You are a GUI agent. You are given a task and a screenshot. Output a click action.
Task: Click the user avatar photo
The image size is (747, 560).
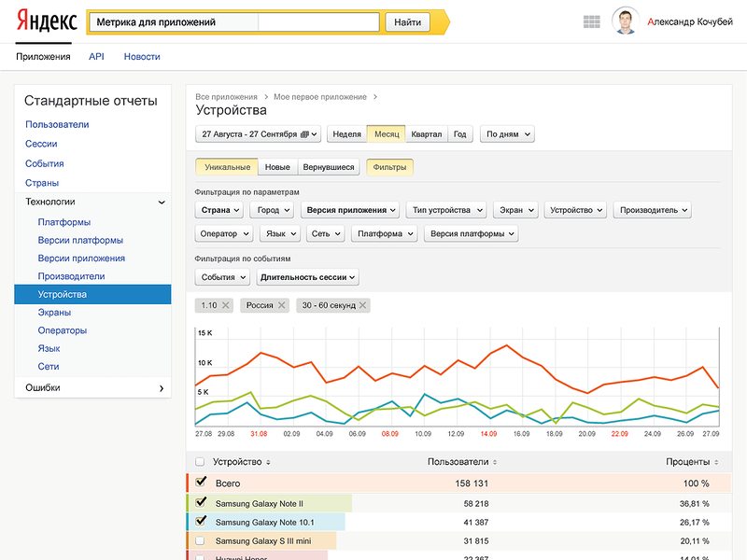[x=625, y=21]
